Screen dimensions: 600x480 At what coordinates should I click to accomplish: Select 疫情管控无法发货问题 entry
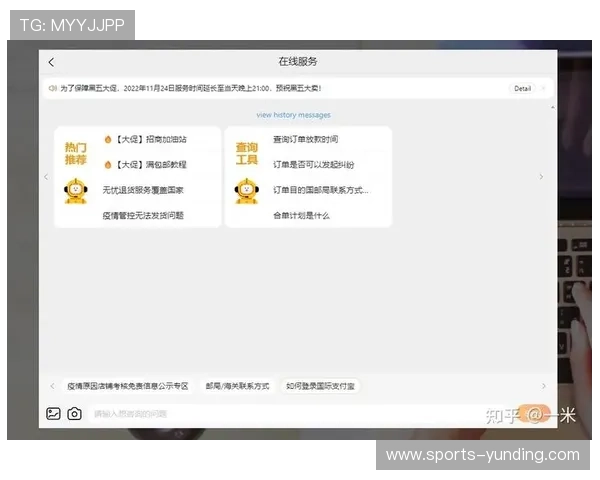(x=143, y=216)
